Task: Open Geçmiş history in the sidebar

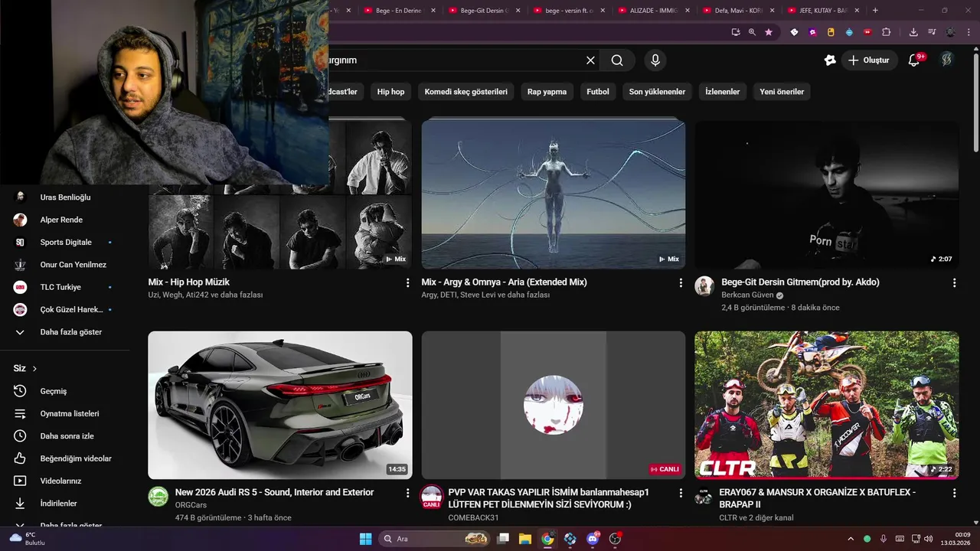Action: tap(65, 391)
